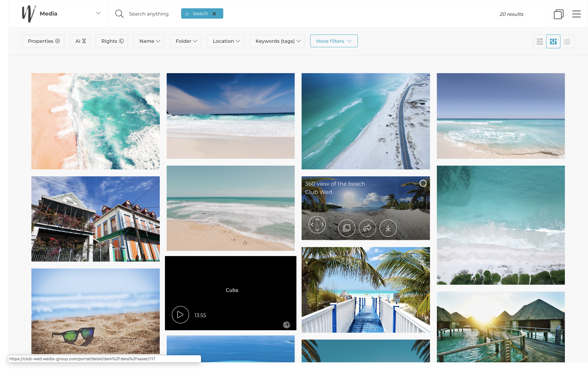The image size is (588, 372).
Task: Open the basket copy icon in header
Action: (558, 14)
